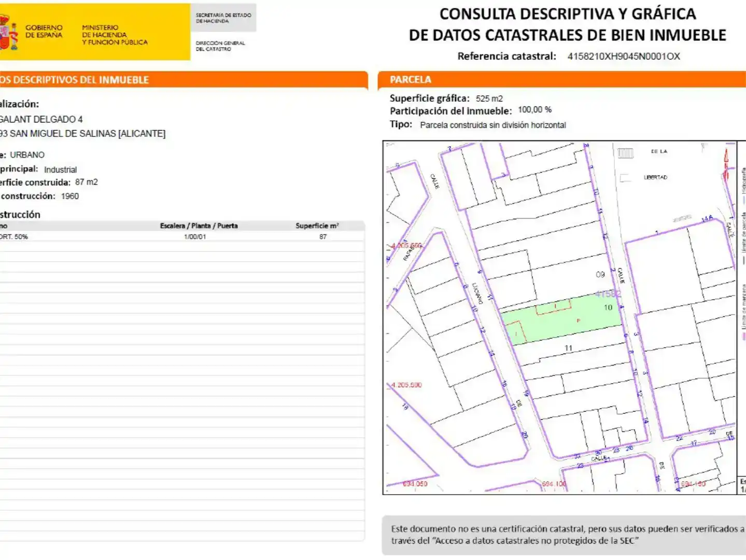Image resolution: width=746 pixels, height=560 pixels.
Task: Click the "GOBIERNO DE ESPAÑA" text
Action: pyautogui.click(x=44, y=31)
